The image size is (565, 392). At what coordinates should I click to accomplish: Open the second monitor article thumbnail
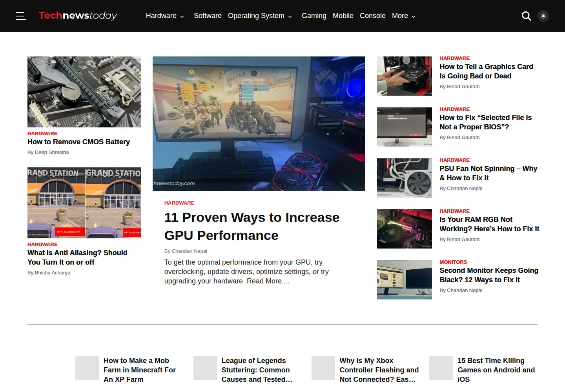pos(405,280)
